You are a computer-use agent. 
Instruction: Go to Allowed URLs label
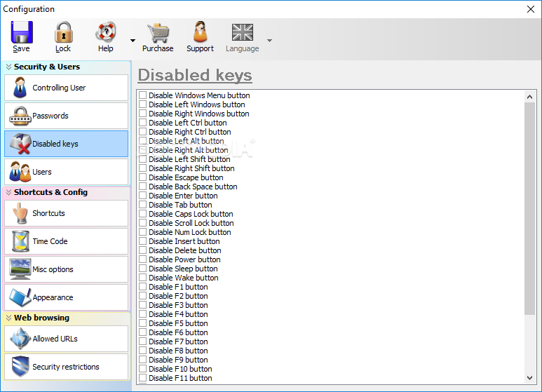click(x=55, y=339)
